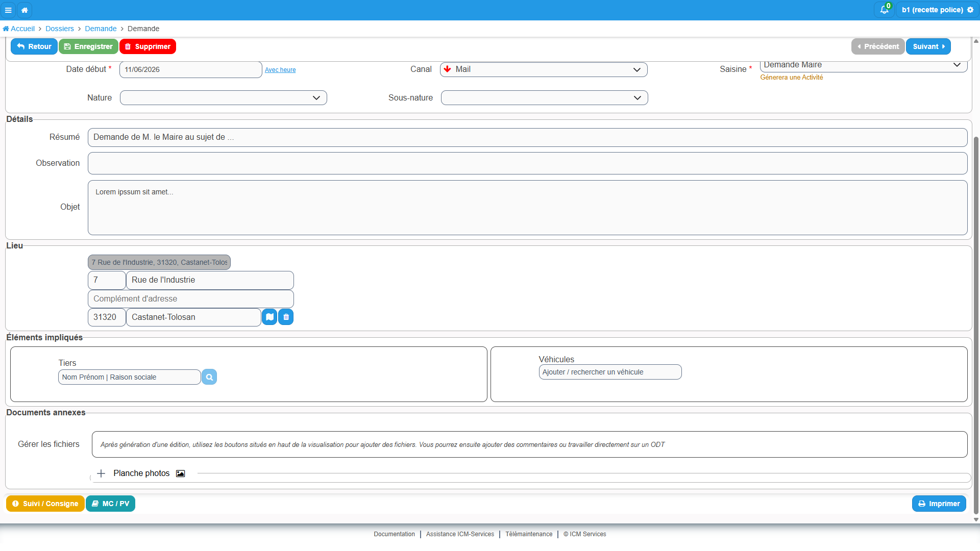Click the street number field
Screen dimensions: 980x551
point(107,280)
